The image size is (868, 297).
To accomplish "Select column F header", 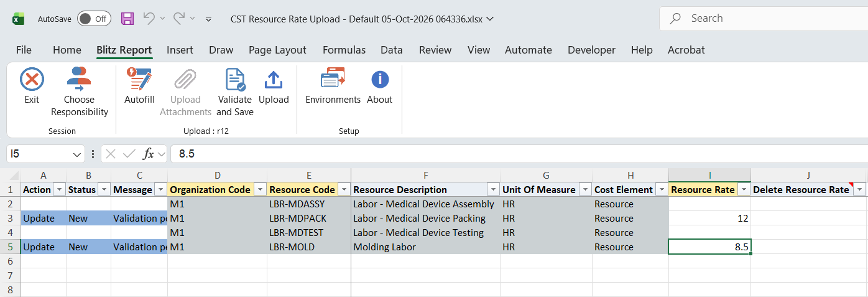I will (425, 176).
